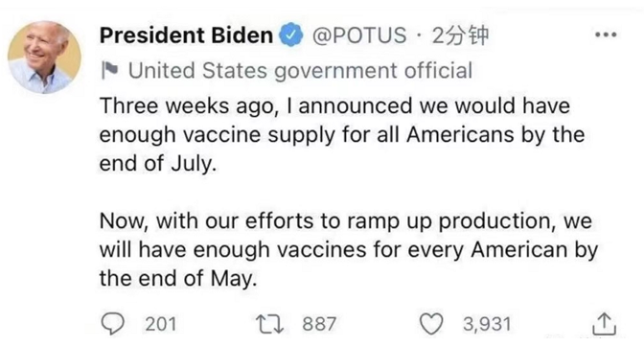Click the blue verified checkmark badge
Screen dimensions: 644x346
click(291, 35)
